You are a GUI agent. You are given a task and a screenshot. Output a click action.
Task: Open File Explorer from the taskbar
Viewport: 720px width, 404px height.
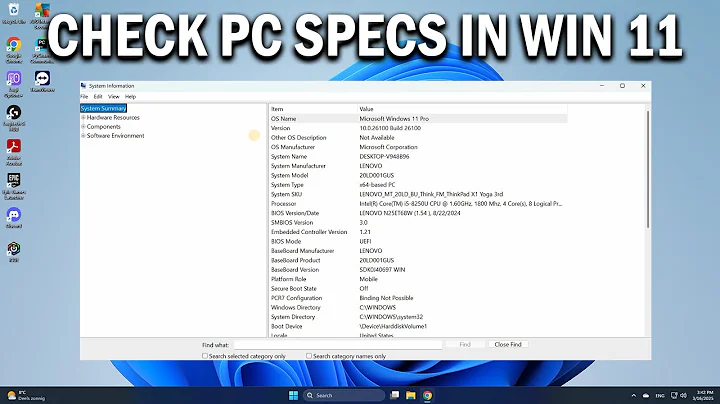coord(411,395)
